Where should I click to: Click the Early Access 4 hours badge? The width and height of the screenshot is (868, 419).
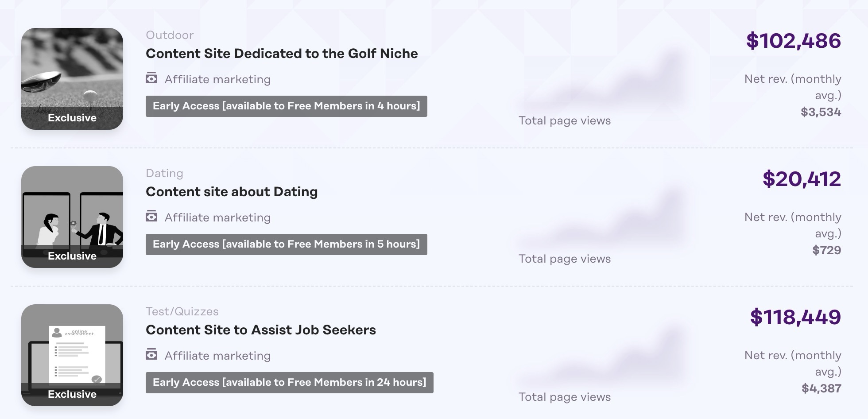(286, 106)
